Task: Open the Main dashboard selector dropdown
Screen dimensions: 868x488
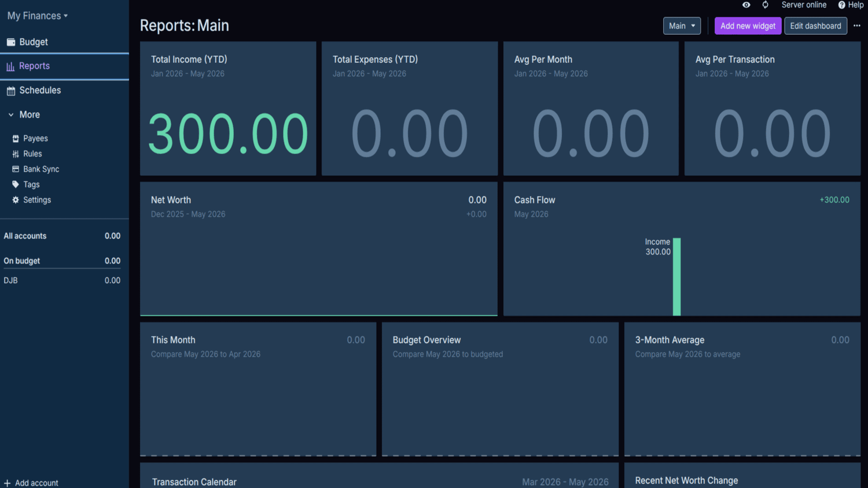Action: pyautogui.click(x=682, y=26)
